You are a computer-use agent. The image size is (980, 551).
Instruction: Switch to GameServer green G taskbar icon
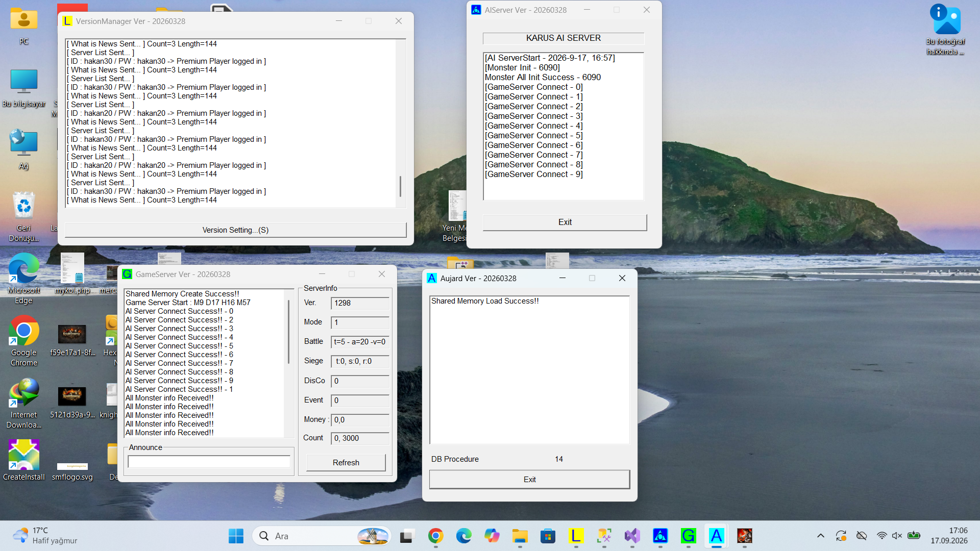(x=688, y=536)
